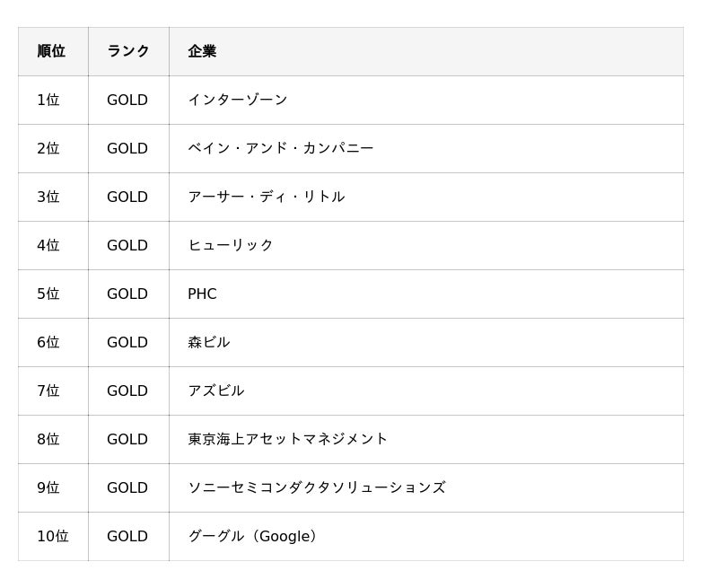Select the 7位 rank cell
The width and height of the screenshot is (718, 588).
coord(48,391)
